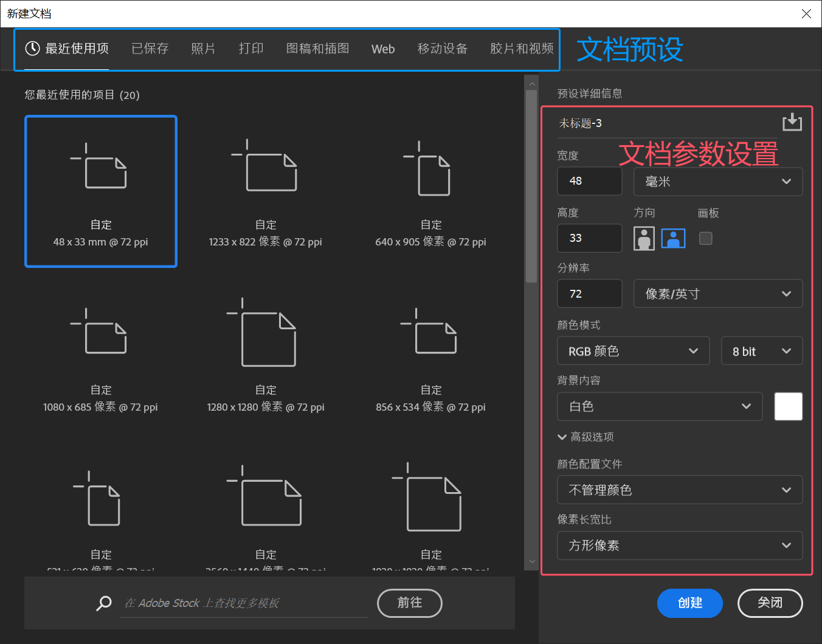The width and height of the screenshot is (822, 644).
Task: Click the save preset icon
Action: [792, 122]
